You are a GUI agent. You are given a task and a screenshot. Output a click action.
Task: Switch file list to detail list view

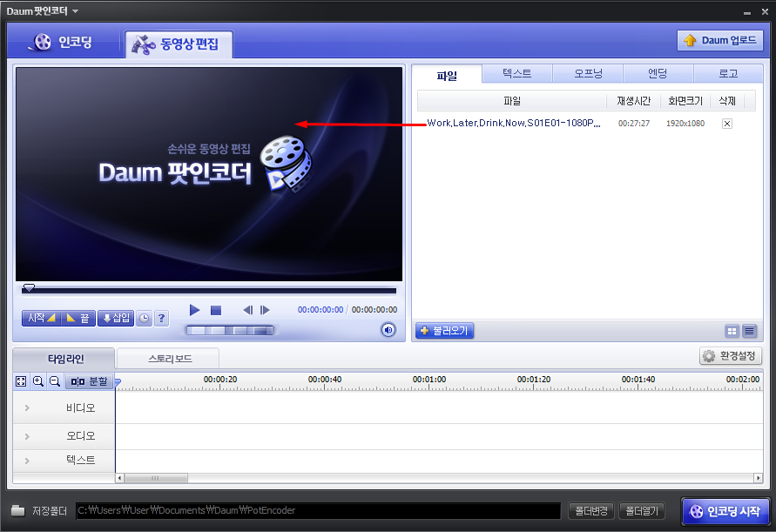coord(749,331)
